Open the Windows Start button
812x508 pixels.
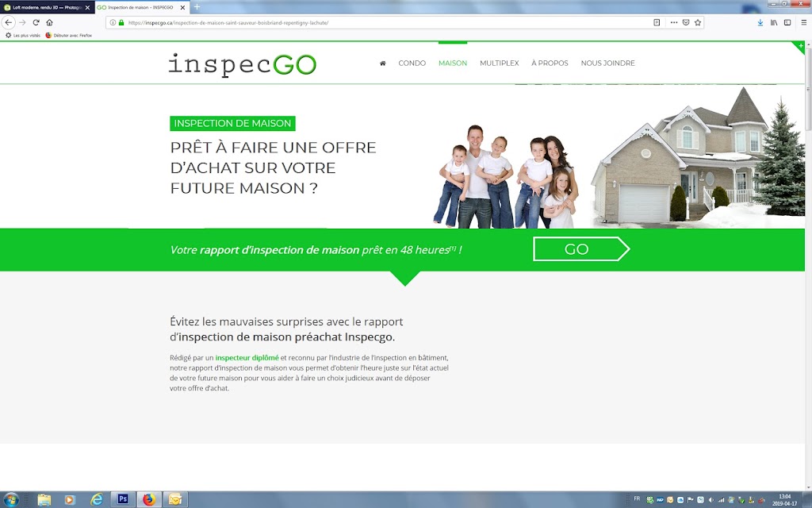(x=11, y=500)
